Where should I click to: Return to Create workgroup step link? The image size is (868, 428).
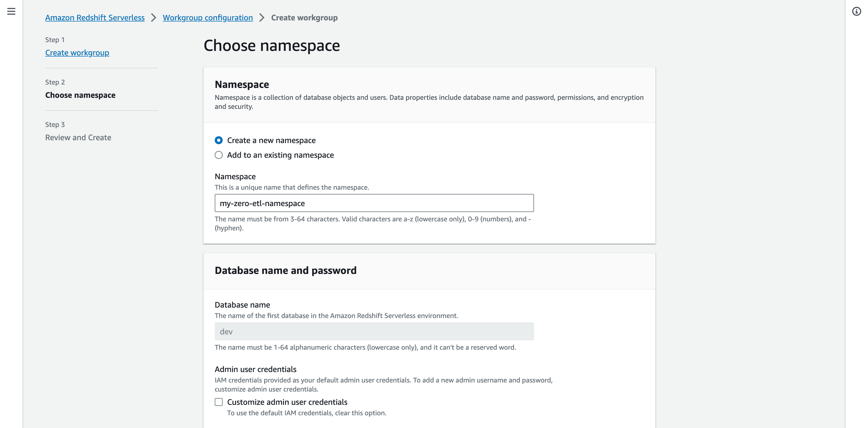click(77, 53)
